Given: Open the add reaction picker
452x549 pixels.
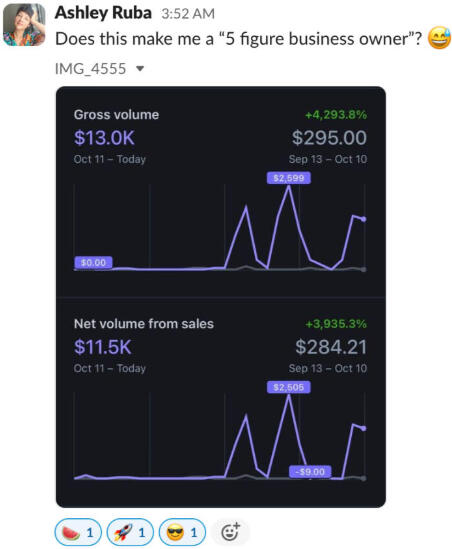Looking at the screenshot, I should point(231,533).
